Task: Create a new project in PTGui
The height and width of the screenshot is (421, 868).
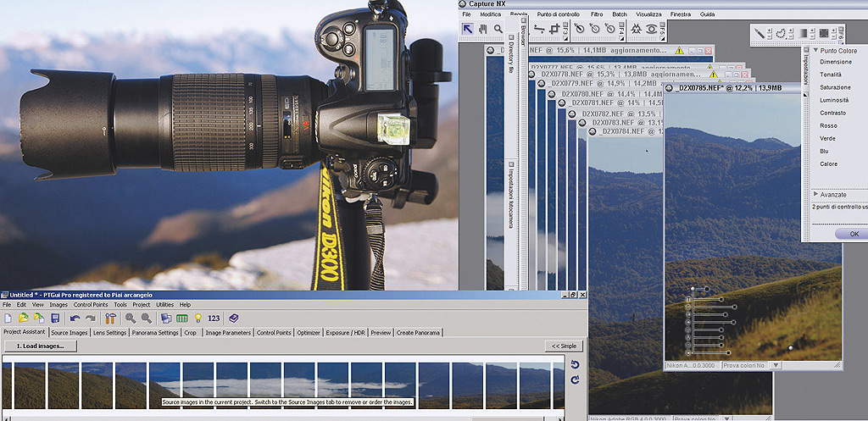Action: point(8,319)
